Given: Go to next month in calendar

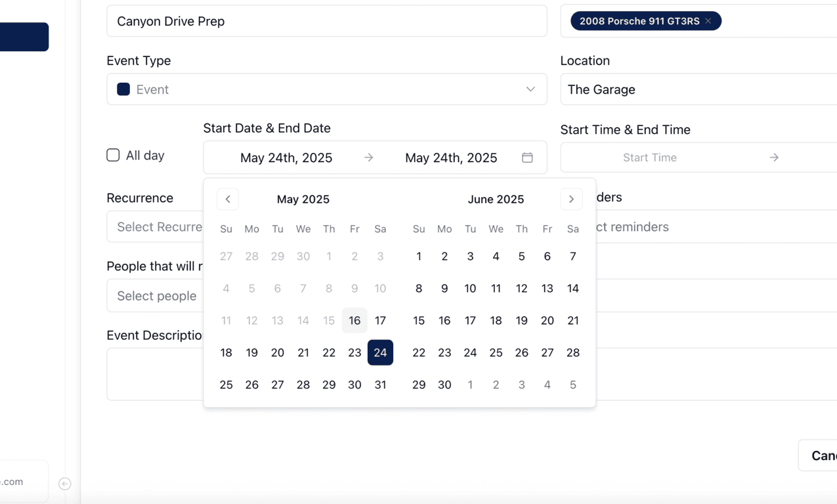Looking at the screenshot, I should coord(571,199).
